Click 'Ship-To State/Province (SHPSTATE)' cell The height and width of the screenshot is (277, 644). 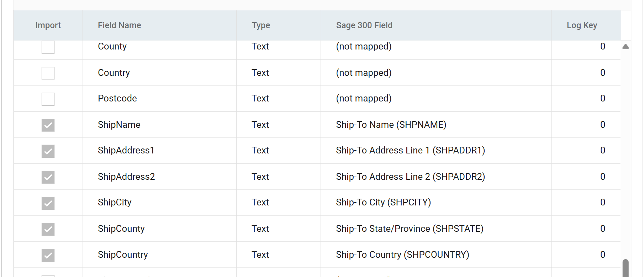coord(436,229)
